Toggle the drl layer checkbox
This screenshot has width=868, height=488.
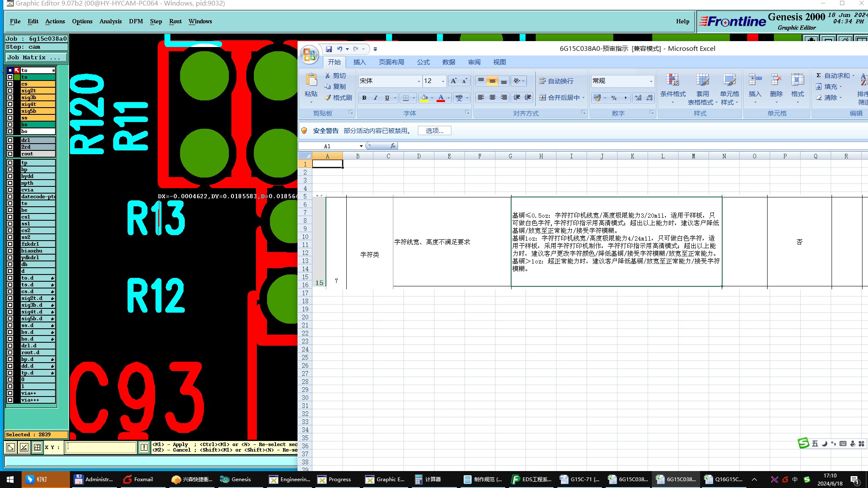click(x=10, y=140)
